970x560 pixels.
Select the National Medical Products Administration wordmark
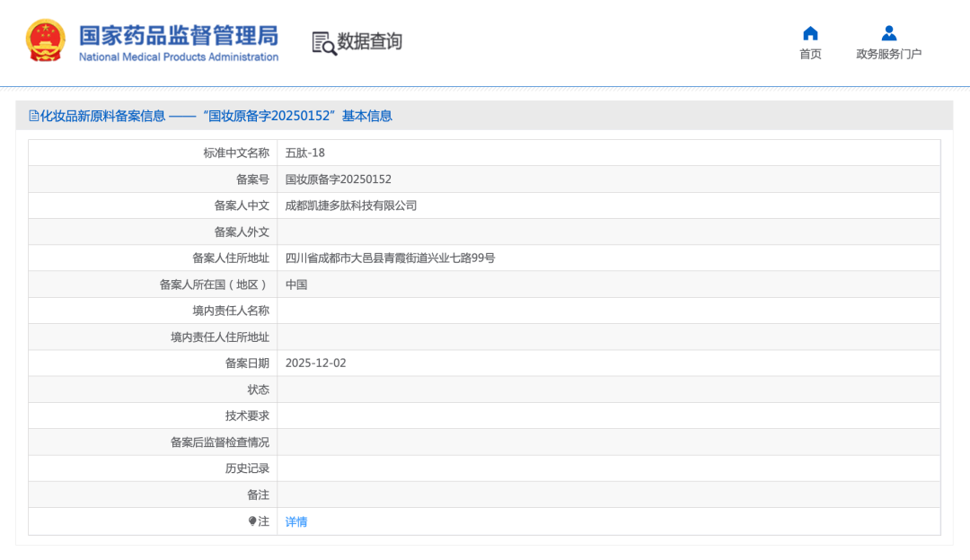[180, 57]
